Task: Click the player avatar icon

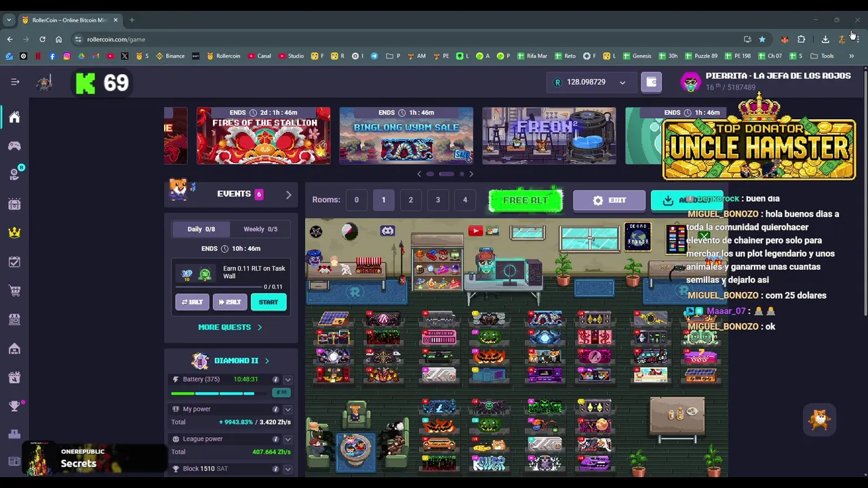Action: (x=690, y=82)
